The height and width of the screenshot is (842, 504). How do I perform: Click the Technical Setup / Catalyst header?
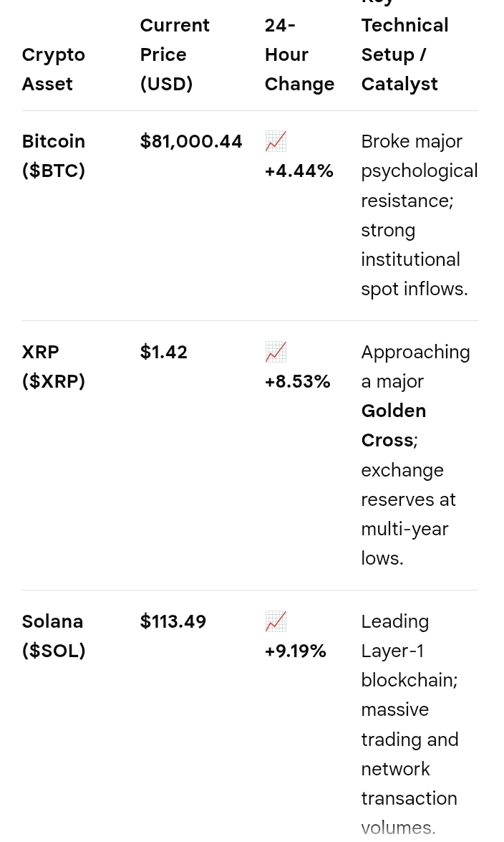pos(404,54)
